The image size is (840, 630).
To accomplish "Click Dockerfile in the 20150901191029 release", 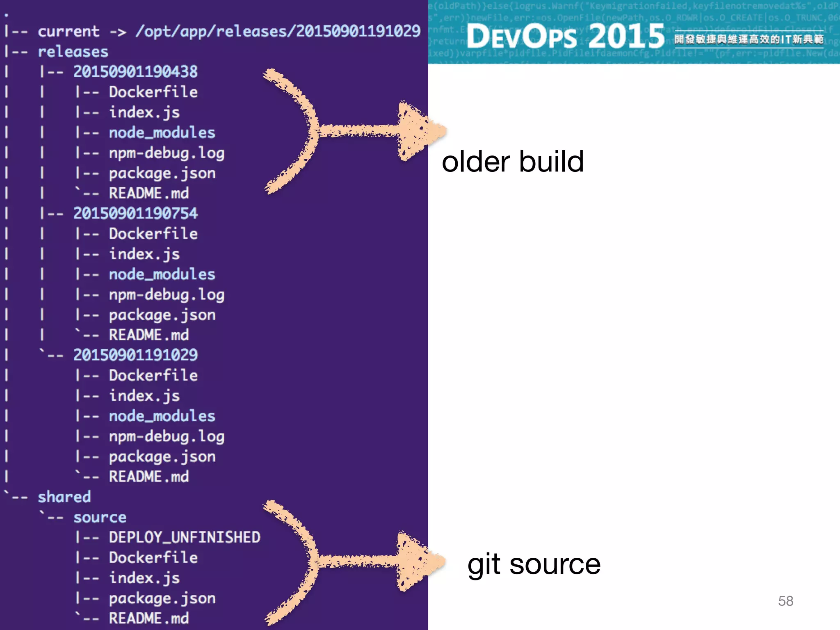I will 153,375.
